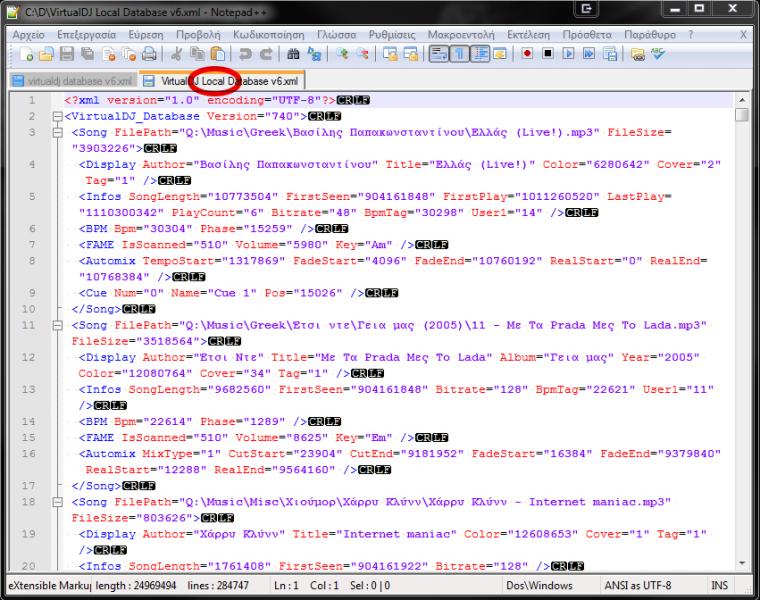Click the Close All documents icon
Image resolution: width=760 pixels, height=600 pixels.
coord(129,54)
